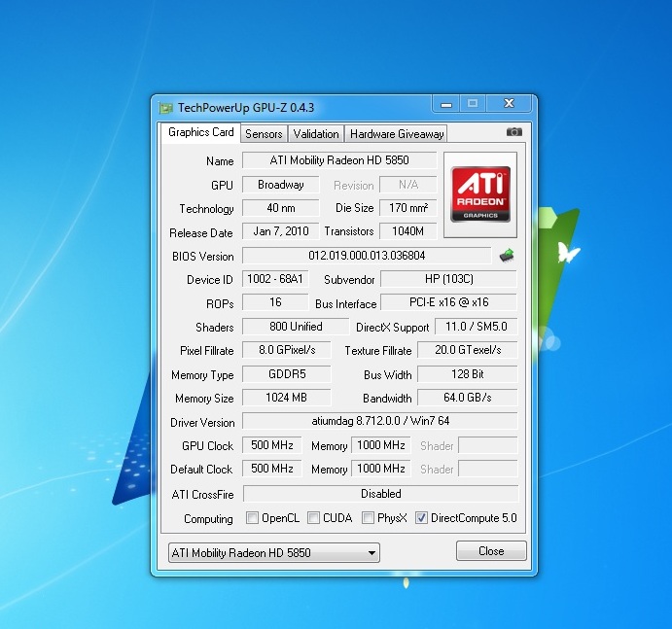Uncheck the DirectCompute 5.0 checkbox
Screen dimensions: 672x629
pos(421,518)
